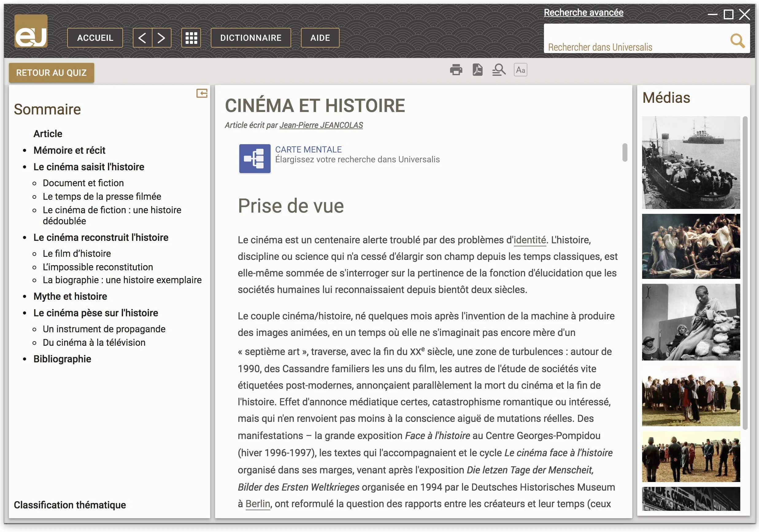The height and width of the screenshot is (532, 759).
Task: Open the grid menu icon
Action: tap(191, 38)
